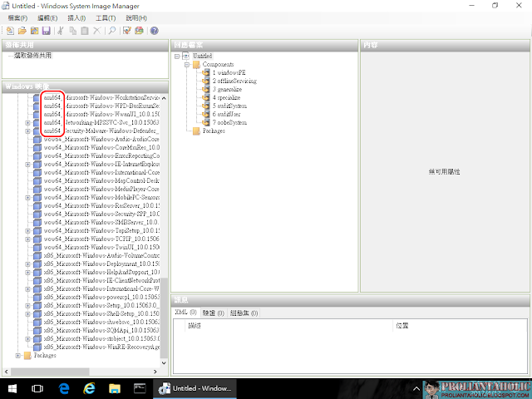Image resolution: width=532 pixels, height=399 pixels.
Task: Expand the Packages node in Windows image pane
Action: (18, 356)
